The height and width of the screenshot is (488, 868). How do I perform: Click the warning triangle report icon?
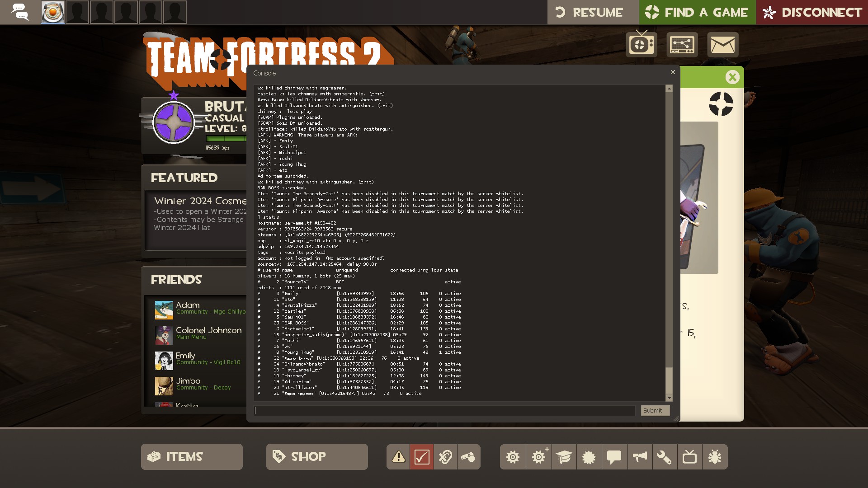pyautogui.click(x=398, y=457)
